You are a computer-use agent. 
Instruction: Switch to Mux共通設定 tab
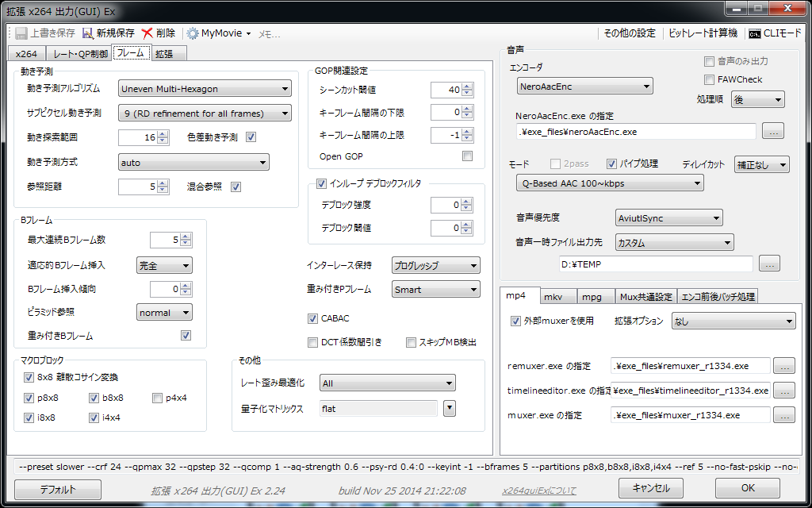point(645,297)
